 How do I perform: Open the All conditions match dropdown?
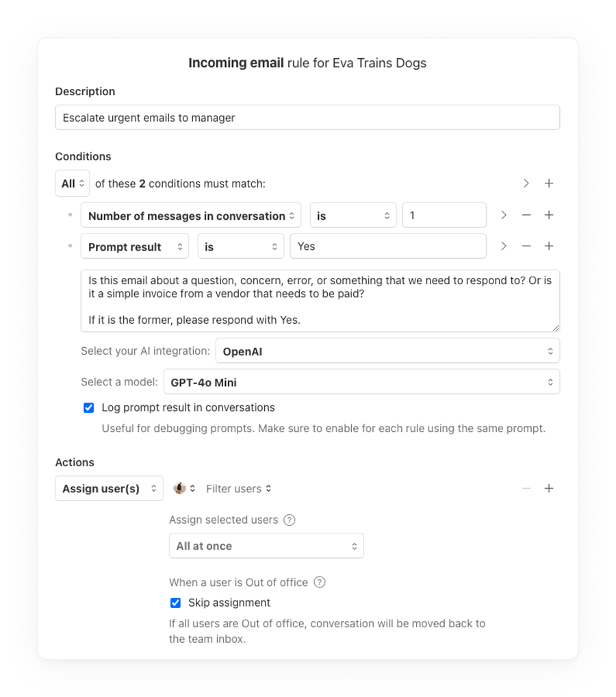tap(72, 183)
